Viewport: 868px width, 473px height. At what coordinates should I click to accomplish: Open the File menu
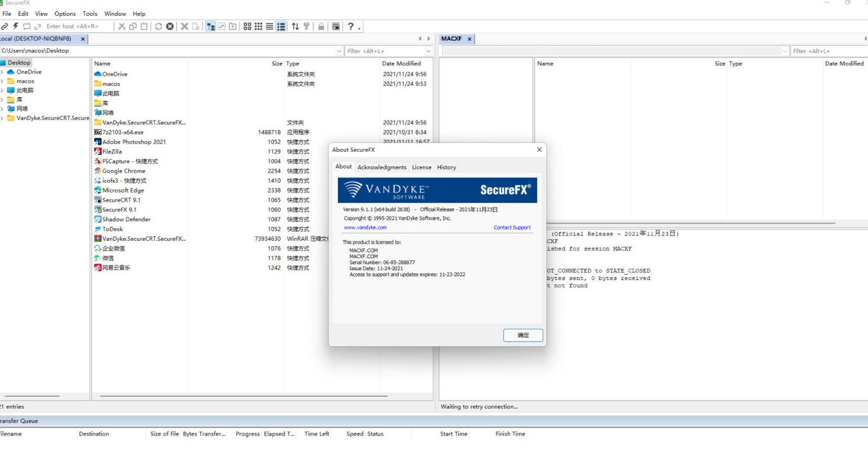click(7, 14)
